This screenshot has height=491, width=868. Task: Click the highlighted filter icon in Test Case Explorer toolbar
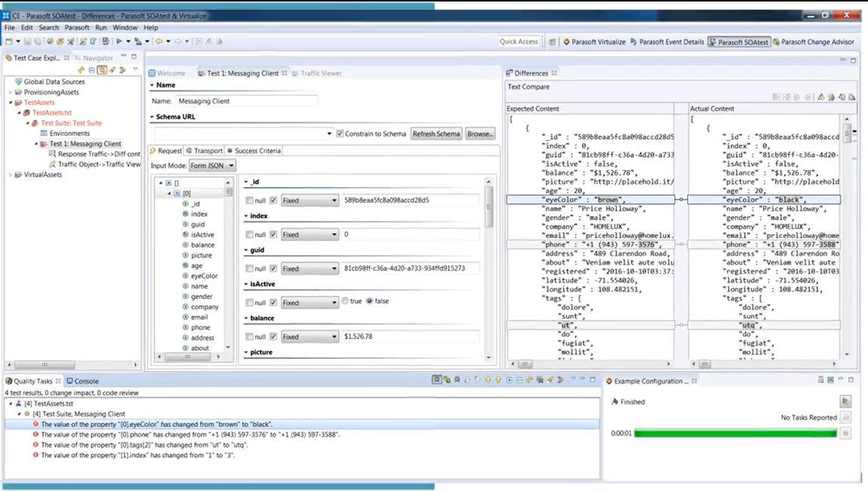(102, 69)
